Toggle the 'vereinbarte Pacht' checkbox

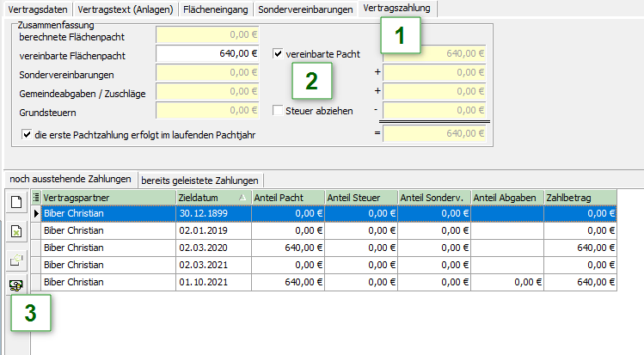[x=278, y=54]
